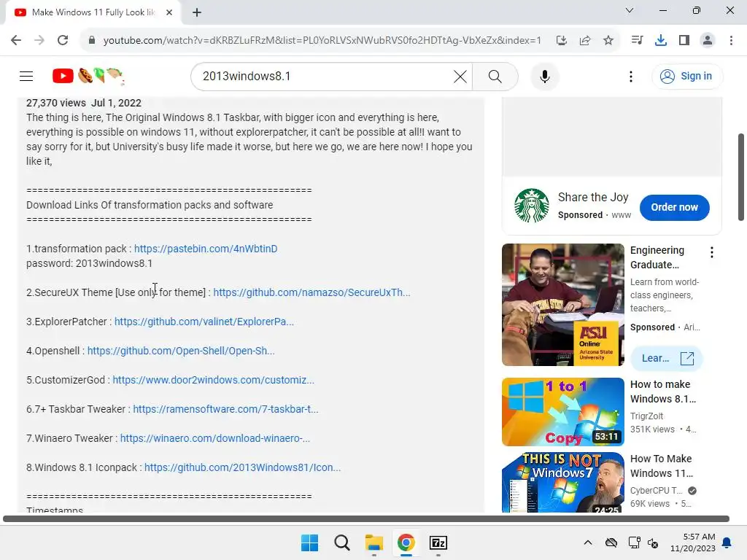Screen dimensions: 747x560
Task: View site info via the padlock icon
Action: [x=92, y=40]
